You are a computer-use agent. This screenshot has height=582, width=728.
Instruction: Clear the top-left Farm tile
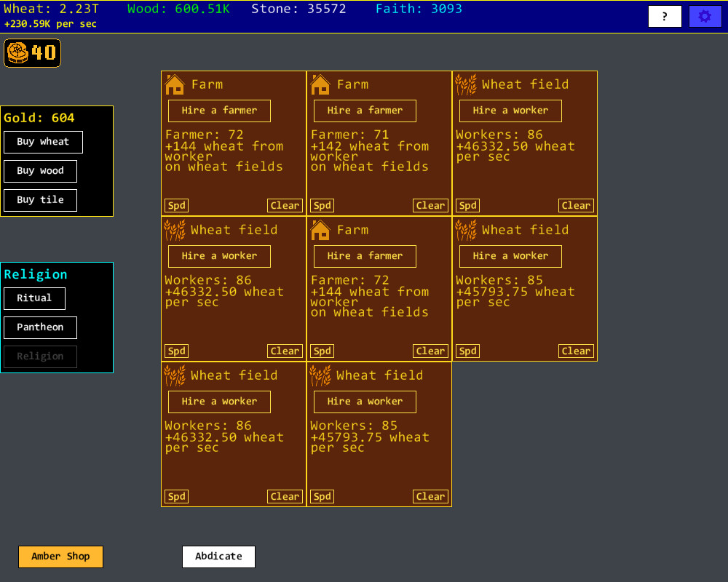[x=284, y=205]
